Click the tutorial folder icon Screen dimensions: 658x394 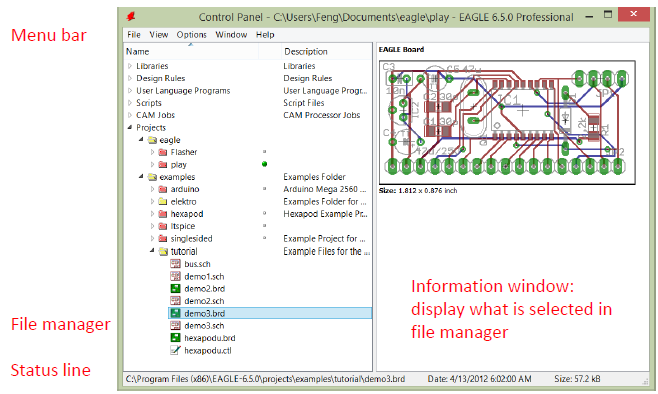[163, 251]
